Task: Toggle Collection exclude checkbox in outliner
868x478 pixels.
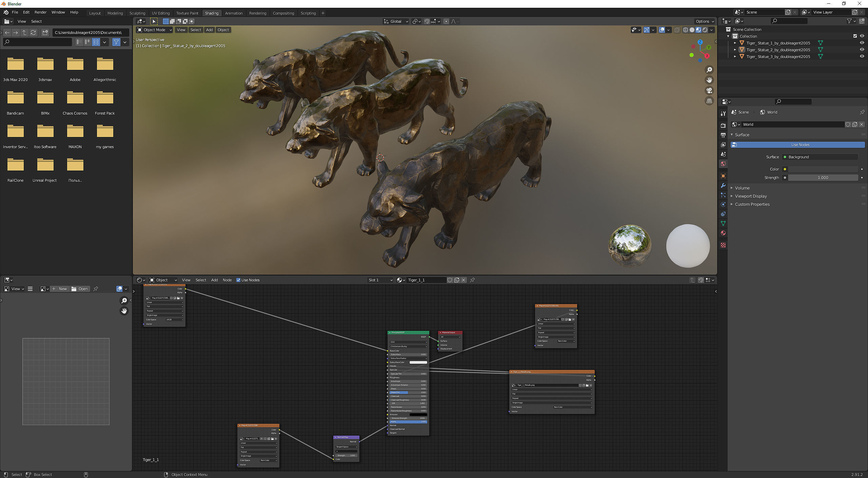Action: (855, 36)
